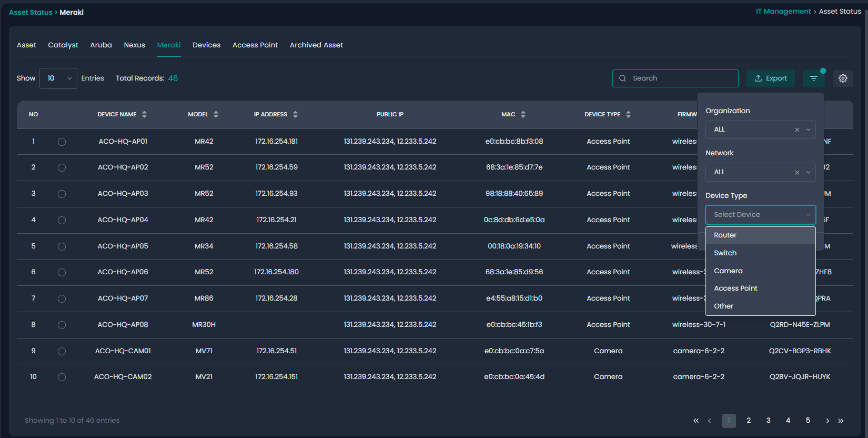Go to previous page arrow

tap(710, 421)
